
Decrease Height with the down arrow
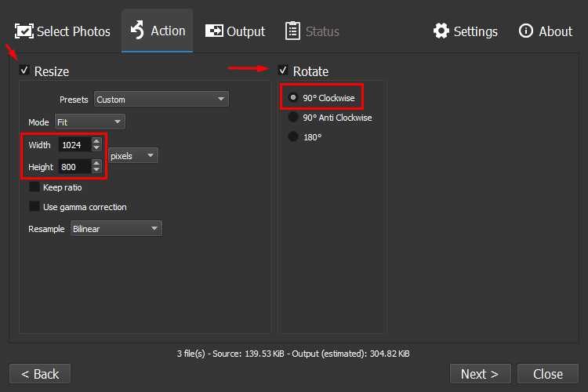[96, 170]
